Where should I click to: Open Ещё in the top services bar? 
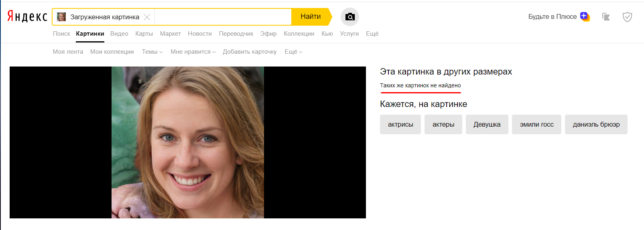pos(372,34)
